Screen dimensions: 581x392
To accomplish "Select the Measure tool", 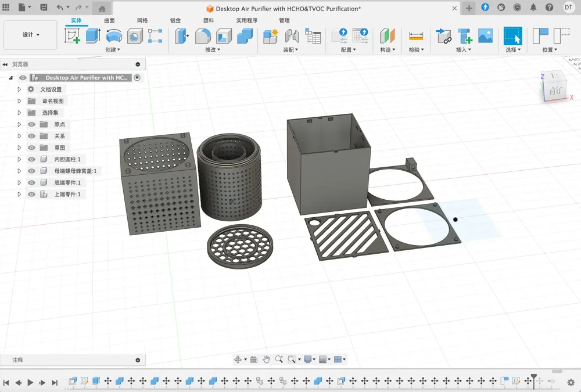I will [416, 36].
